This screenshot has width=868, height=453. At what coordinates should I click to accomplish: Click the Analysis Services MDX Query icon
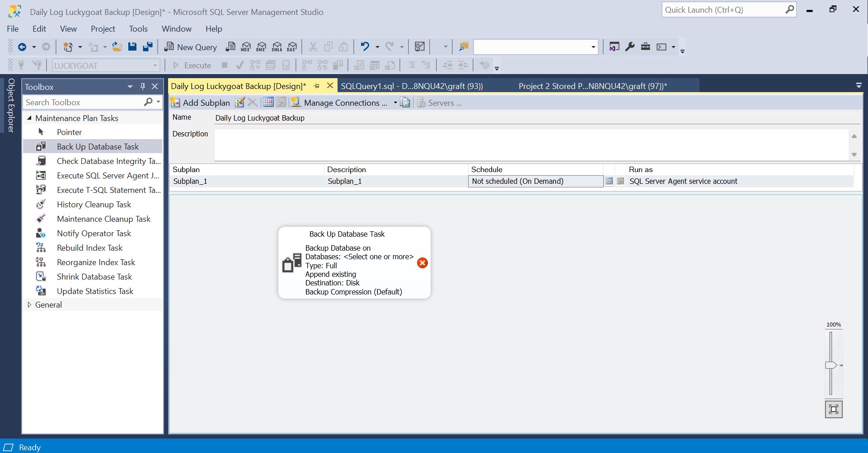click(x=246, y=47)
